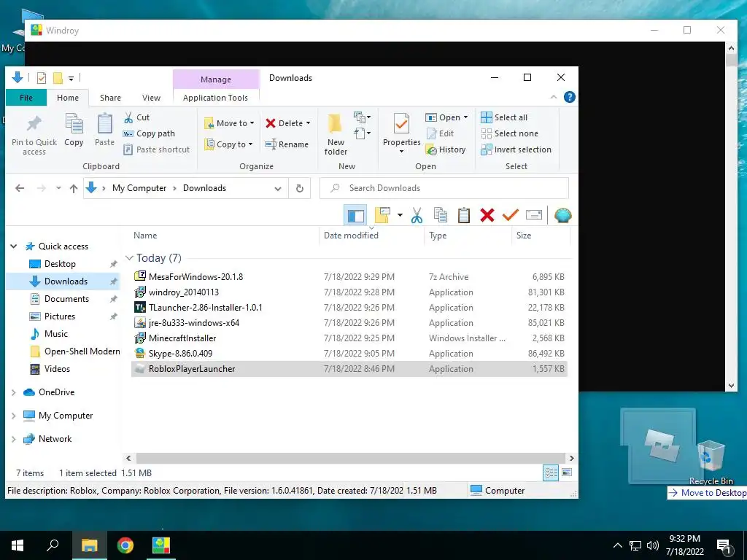Open the address bar history dropdown
747x560 pixels.
(x=278, y=189)
